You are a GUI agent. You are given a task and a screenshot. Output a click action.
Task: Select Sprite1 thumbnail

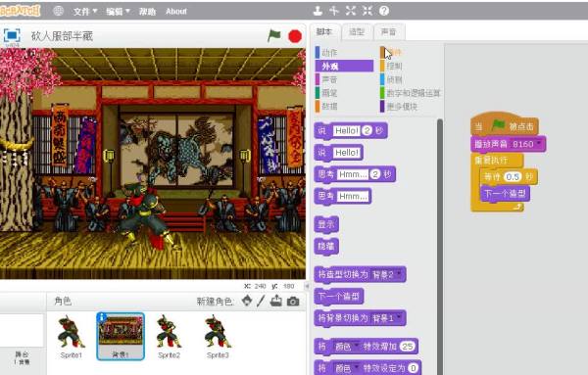(x=71, y=336)
